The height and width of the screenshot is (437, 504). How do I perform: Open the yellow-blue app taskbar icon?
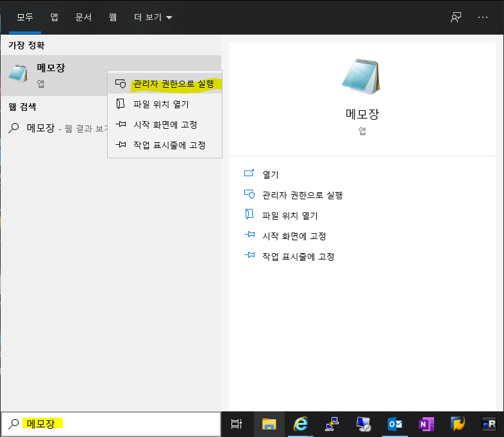(458, 424)
